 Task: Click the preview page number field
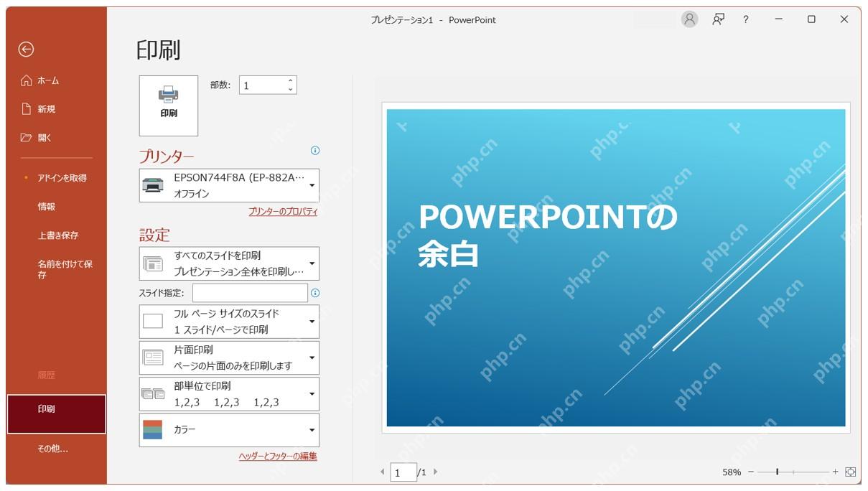(x=403, y=472)
